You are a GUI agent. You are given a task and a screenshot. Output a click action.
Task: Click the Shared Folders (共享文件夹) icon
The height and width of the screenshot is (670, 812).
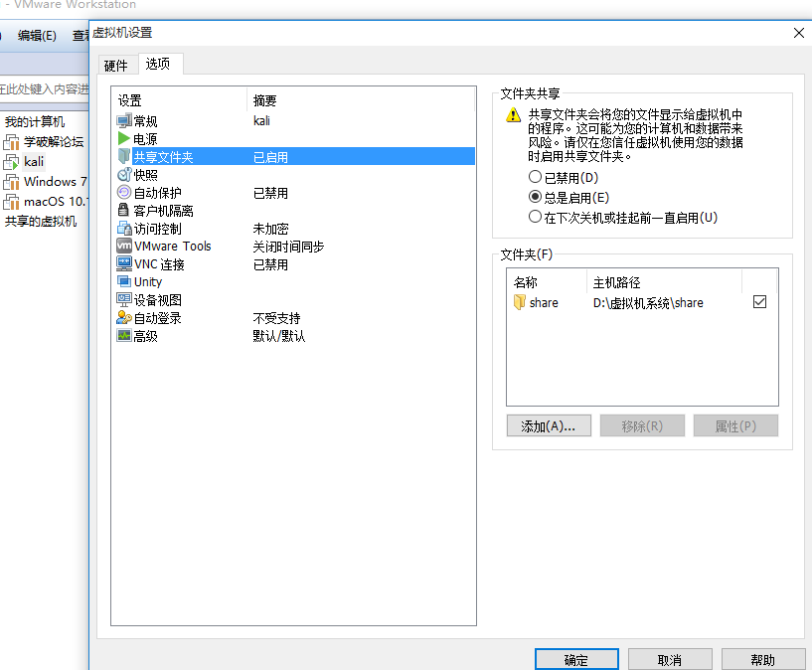point(124,156)
